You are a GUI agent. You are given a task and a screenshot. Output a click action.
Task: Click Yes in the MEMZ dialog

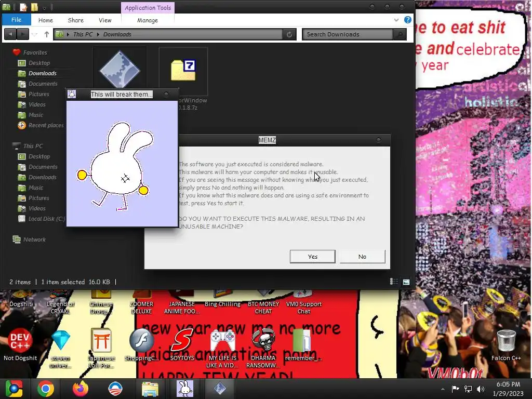click(x=312, y=257)
